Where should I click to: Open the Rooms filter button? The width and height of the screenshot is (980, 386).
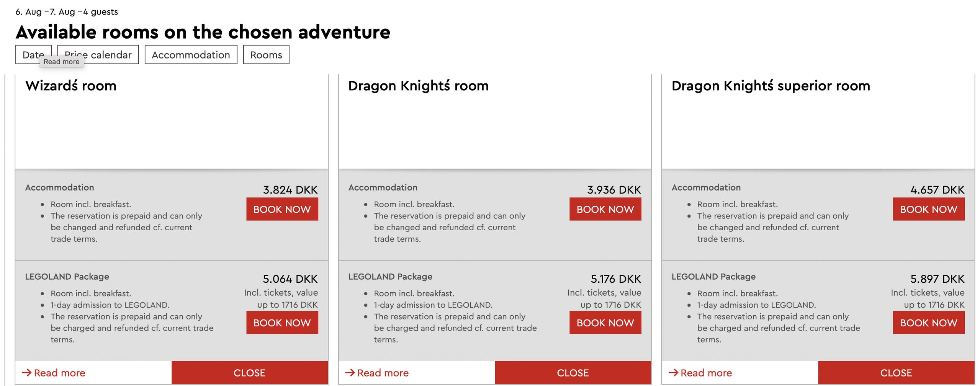coord(266,55)
